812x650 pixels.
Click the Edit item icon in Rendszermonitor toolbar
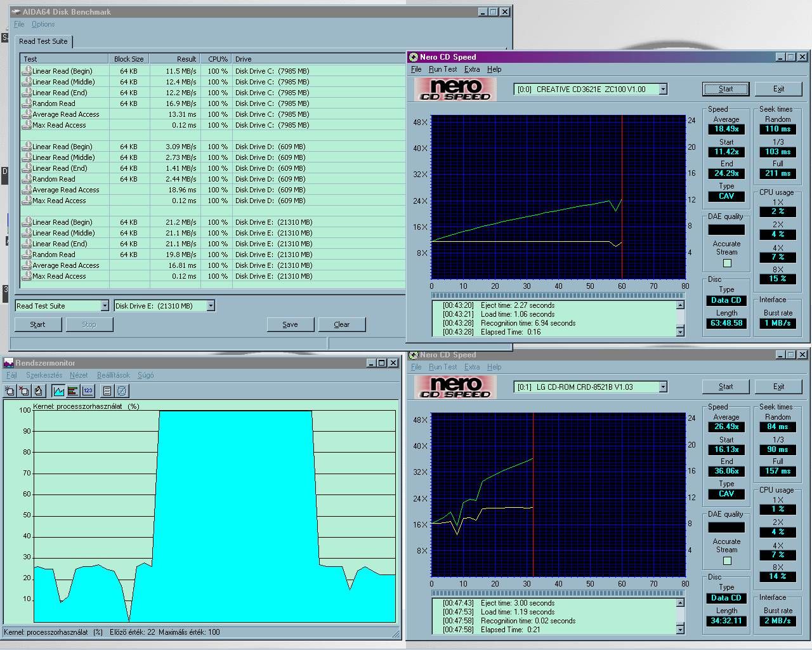(x=39, y=391)
